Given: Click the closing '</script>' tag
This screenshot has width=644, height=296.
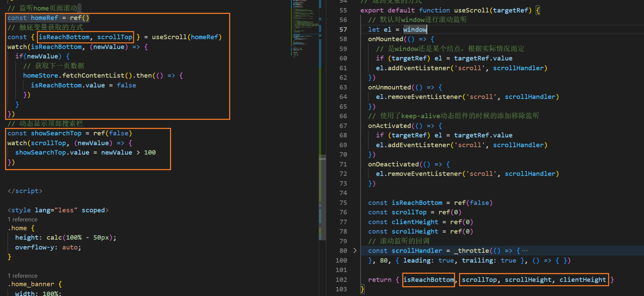Looking at the screenshot, I should pyautogui.click(x=25, y=191).
